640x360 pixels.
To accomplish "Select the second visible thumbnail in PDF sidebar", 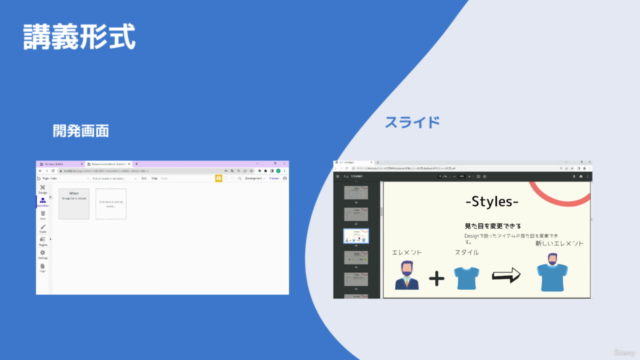I will point(356,214).
